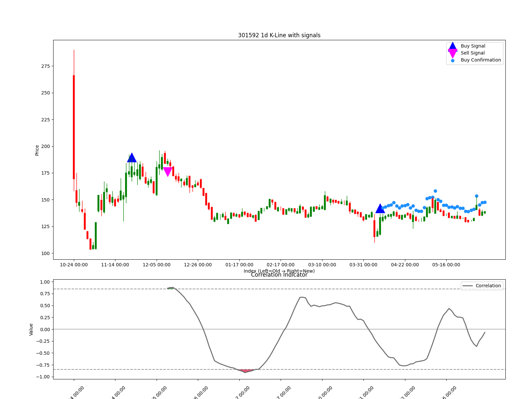Image resolution: width=532 pixels, height=399 pixels.
Task: Click the 250 price axis tick label
Action: pos(46,93)
